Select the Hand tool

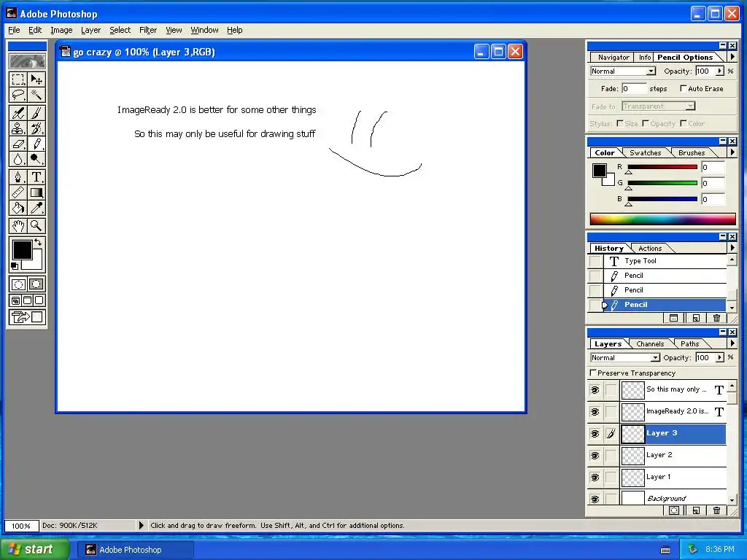[18, 226]
